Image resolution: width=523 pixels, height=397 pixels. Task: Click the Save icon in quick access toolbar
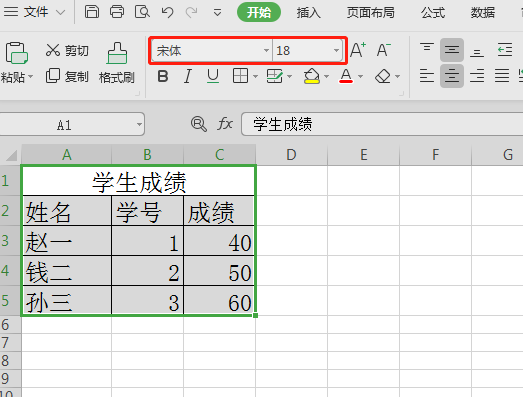pyautogui.click(x=92, y=12)
